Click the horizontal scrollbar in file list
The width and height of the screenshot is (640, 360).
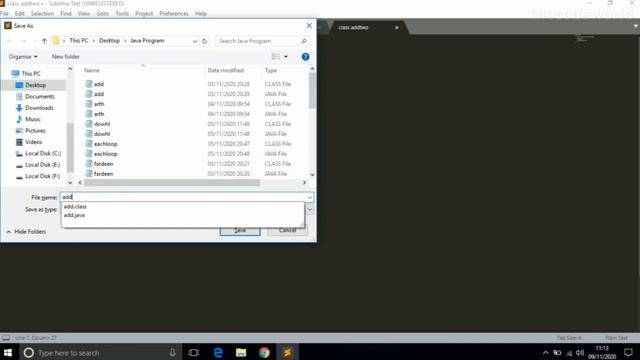coord(172,183)
